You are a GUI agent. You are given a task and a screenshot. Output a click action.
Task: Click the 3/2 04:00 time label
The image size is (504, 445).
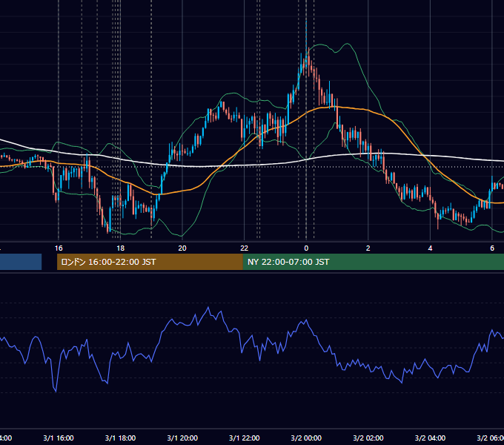click(x=430, y=438)
